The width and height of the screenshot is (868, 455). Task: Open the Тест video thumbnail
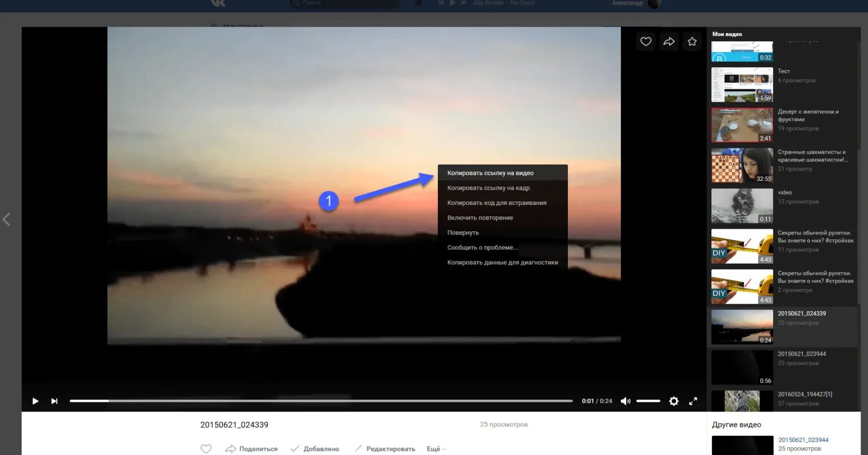pos(742,85)
